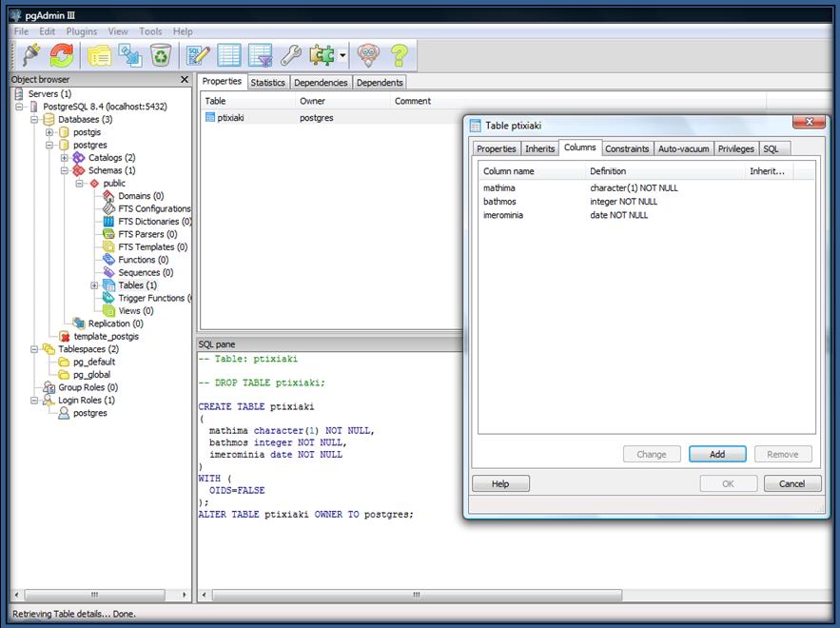
Task: Switch to the Dependencies tab
Action: click(321, 83)
